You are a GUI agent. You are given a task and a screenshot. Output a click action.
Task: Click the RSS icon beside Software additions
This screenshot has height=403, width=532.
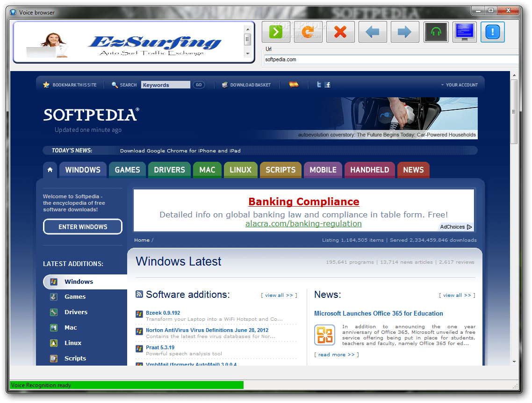pyautogui.click(x=139, y=294)
